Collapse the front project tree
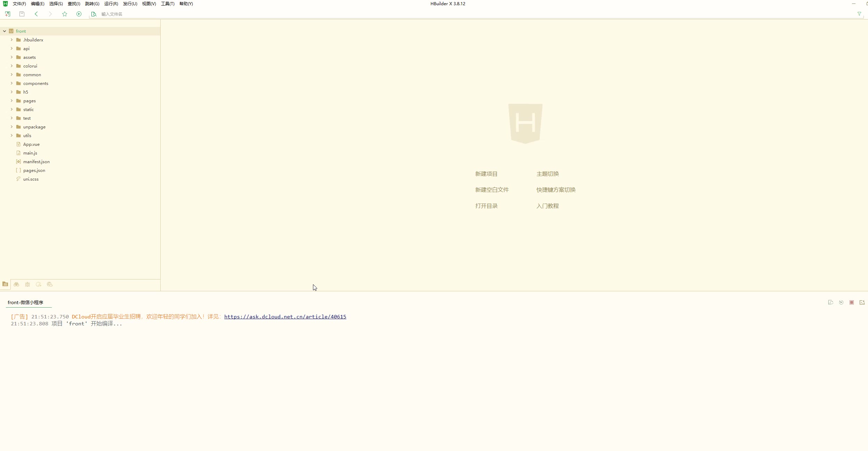This screenshot has height=451, width=868. click(x=5, y=31)
